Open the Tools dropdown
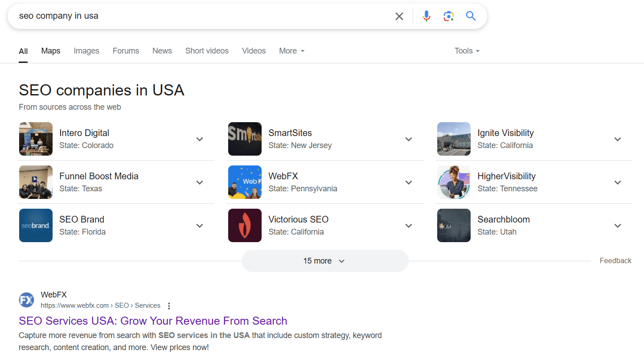The height and width of the screenshot is (363, 644). pyautogui.click(x=467, y=51)
